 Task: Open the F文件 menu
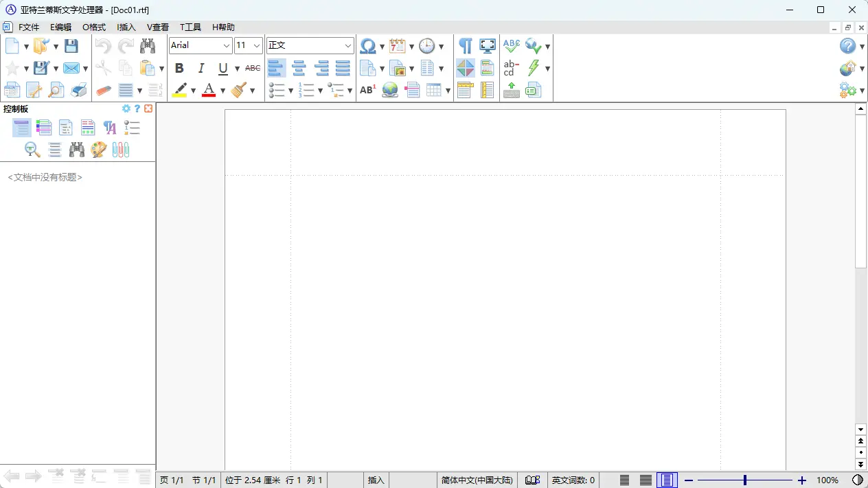[x=29, y=27]
